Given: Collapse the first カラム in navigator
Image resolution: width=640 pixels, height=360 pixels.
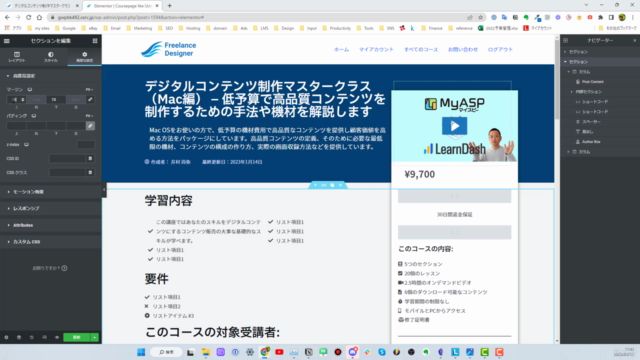Looking at the screenshot, I should click(569, 72).
